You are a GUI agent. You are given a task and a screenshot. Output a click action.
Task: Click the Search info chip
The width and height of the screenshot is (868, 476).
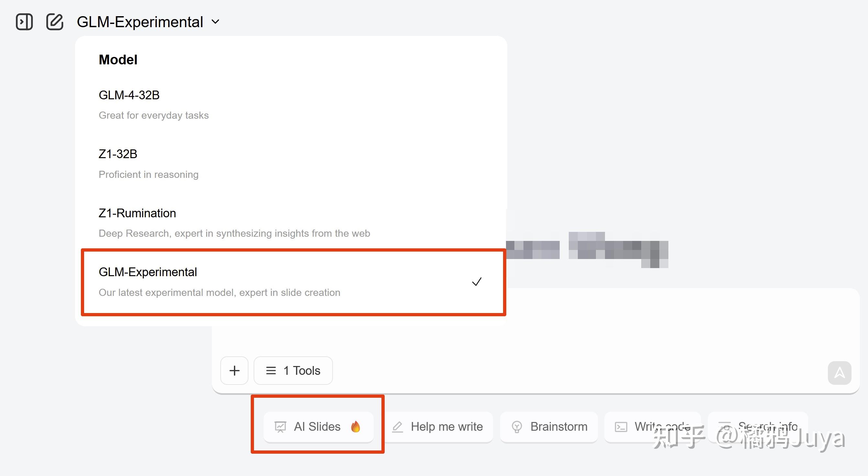758,427
